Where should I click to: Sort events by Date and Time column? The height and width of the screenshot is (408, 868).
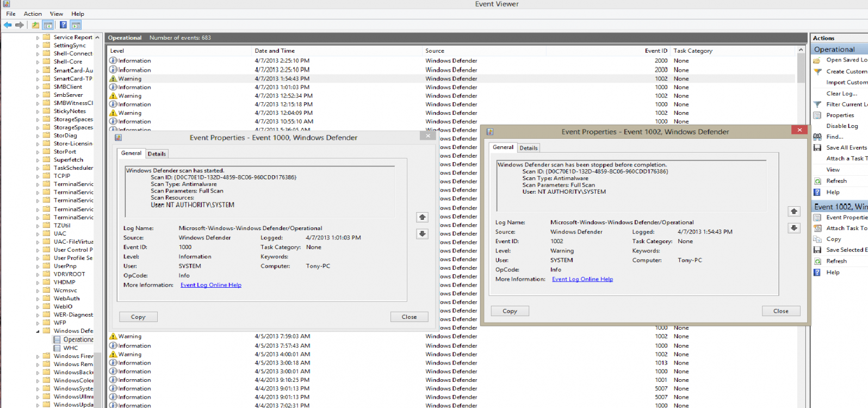click(x=337, y=51)
